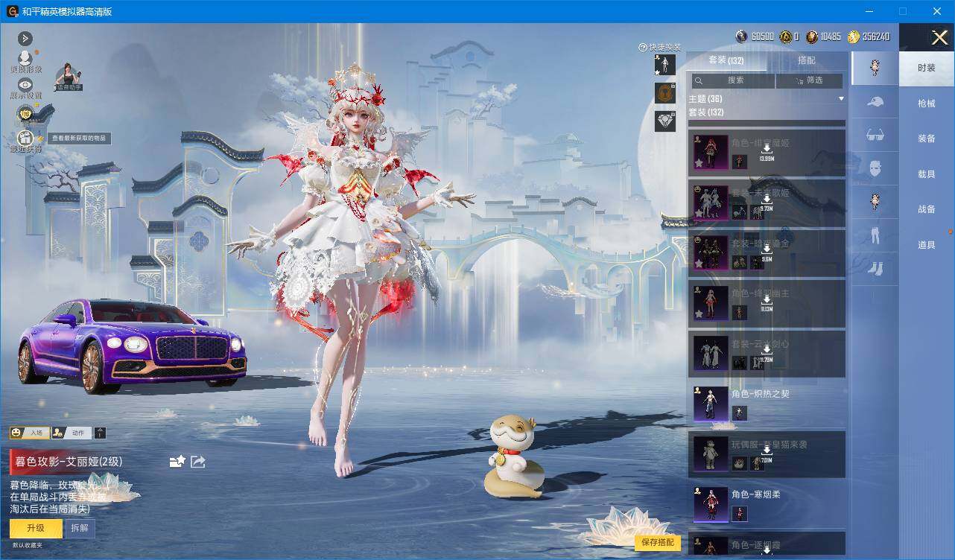955x560 pixels.
Task: Select the pants category icon
Action: click(x=875, y=236)
